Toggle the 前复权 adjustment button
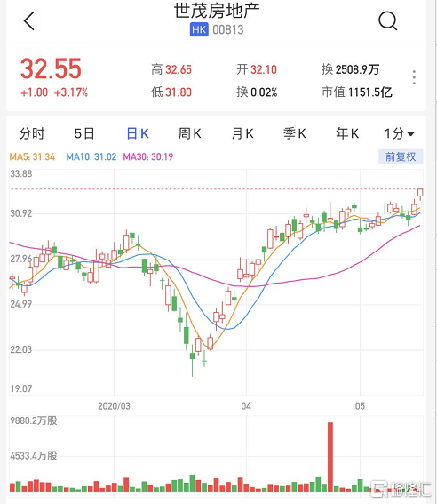 [401, 156]
